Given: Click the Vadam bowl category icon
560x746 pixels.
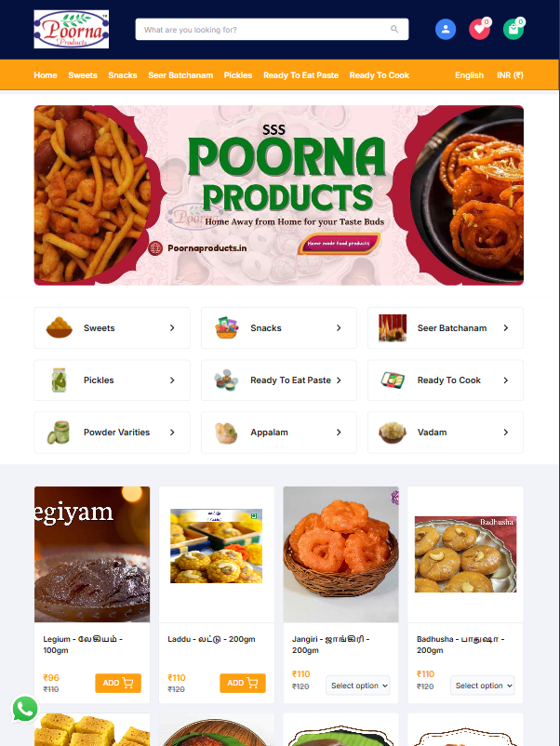Looking at the screenshot, I should 393,432.
